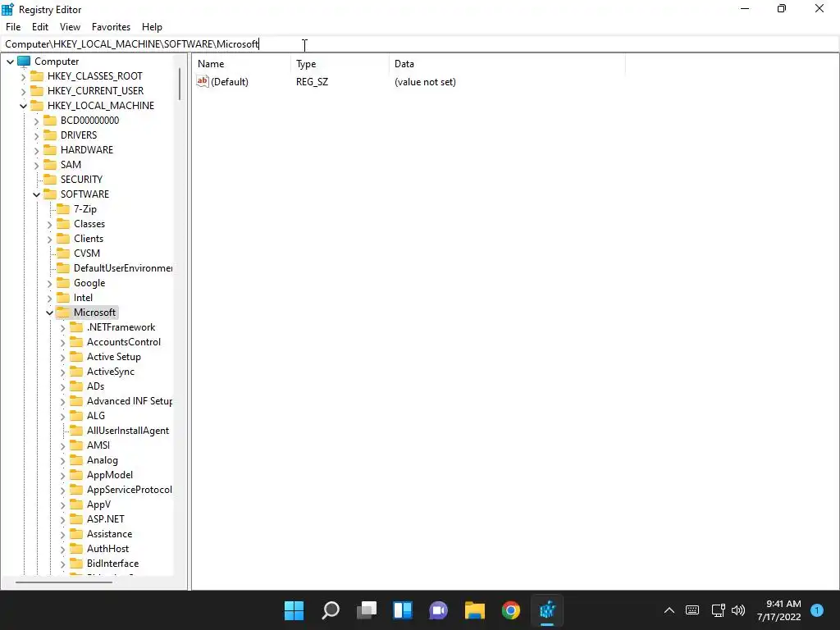Select the (Default) value name

click(x=230, y=82)
